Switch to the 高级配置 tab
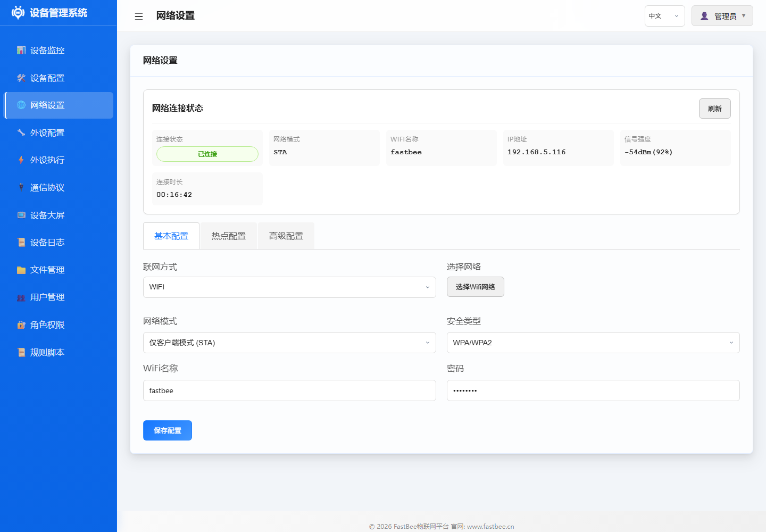The width and height of the screenshot is (766, 532). pyautogui.click(x=286, y=236)
